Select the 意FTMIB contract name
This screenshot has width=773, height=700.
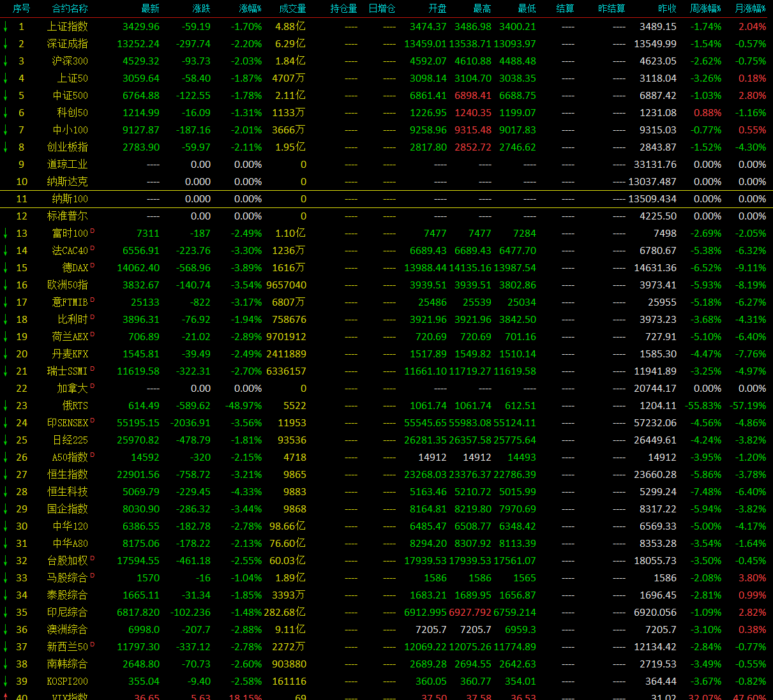click(x=70, y=302)
